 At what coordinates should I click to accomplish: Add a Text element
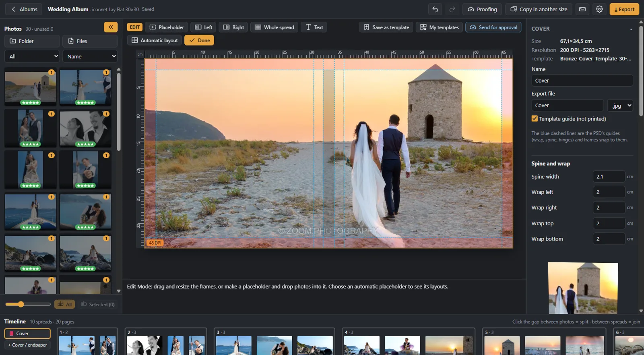314,27
